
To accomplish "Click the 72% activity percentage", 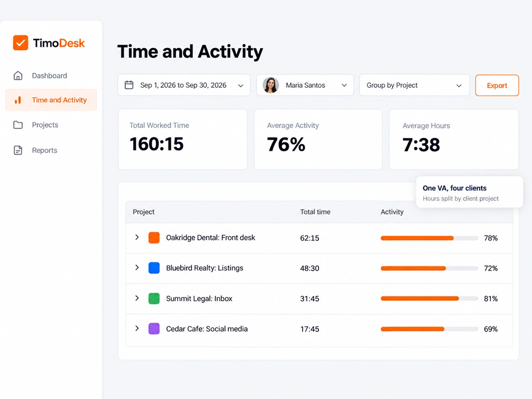I will pyautogui.click(x=491, y=268).
